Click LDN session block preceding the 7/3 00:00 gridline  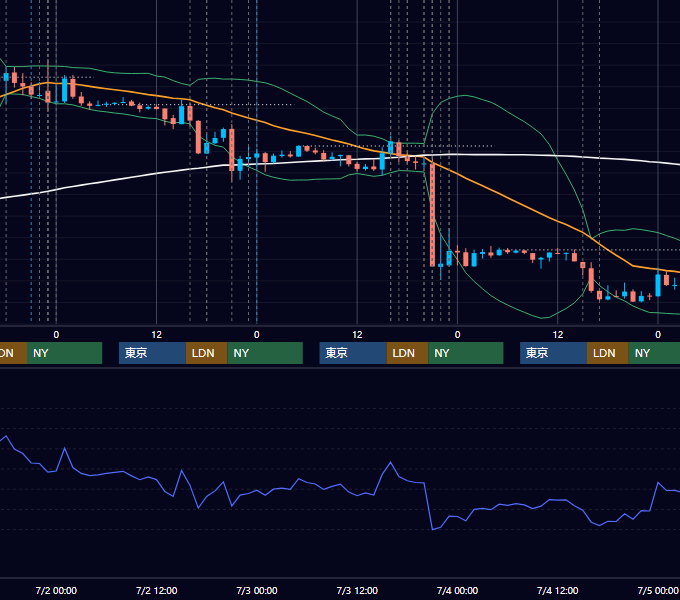pos(206,353)
